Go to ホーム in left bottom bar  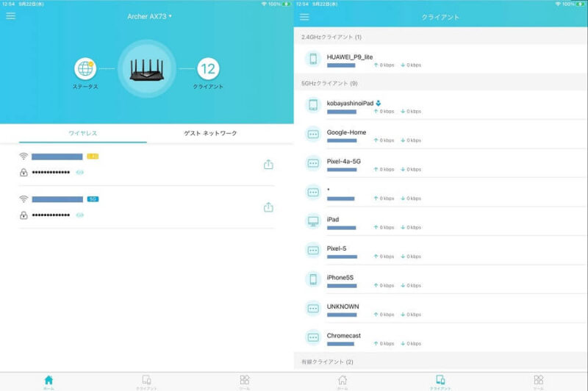click(49, 382)
